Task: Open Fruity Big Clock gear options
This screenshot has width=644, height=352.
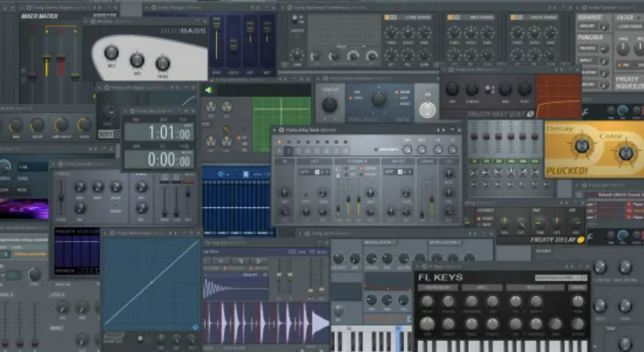Action: 133,111
